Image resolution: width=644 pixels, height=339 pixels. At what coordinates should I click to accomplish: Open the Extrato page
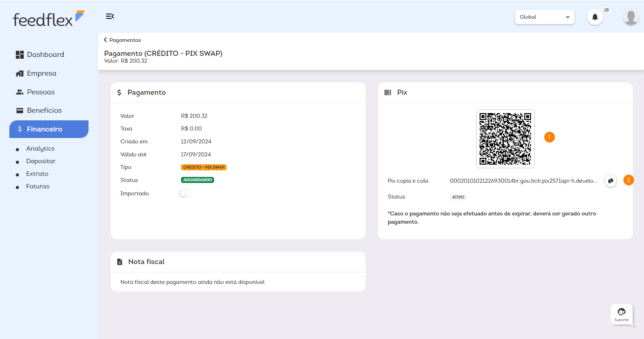point(37,174)
